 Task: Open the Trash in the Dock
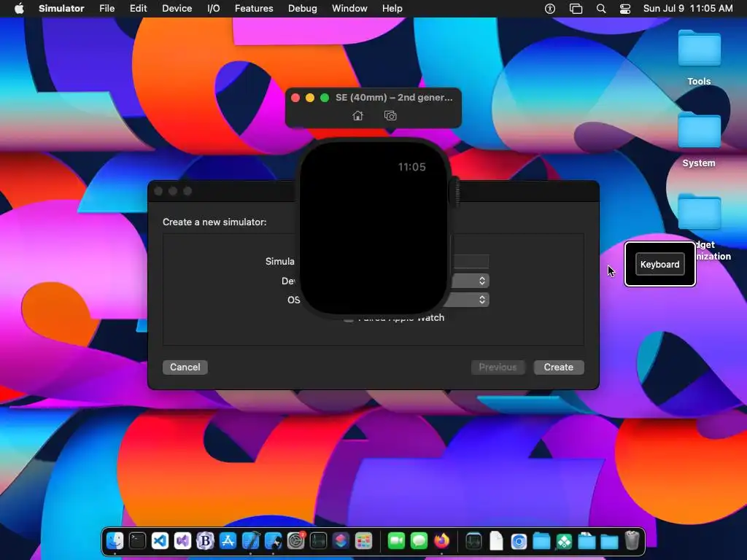pyautogui.click(x=632, y=541)
